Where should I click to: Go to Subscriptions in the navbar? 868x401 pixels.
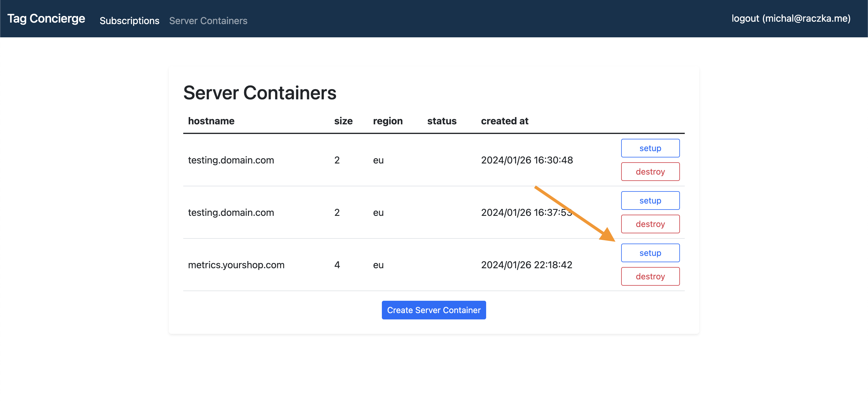129,20
